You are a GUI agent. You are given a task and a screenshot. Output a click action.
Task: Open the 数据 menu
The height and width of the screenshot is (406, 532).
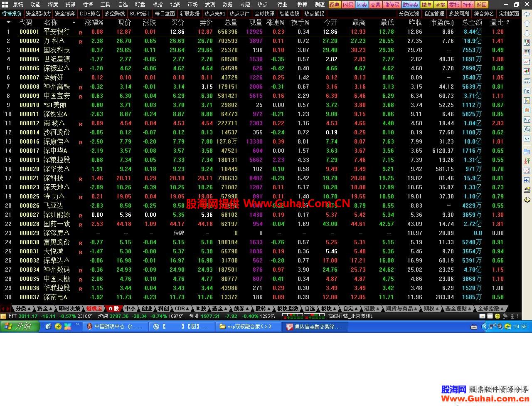click(x=227, y=5)
